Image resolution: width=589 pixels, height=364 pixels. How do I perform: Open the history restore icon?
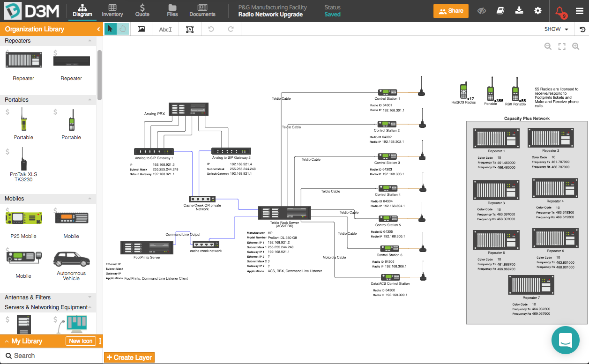click(x=582, y=29)
